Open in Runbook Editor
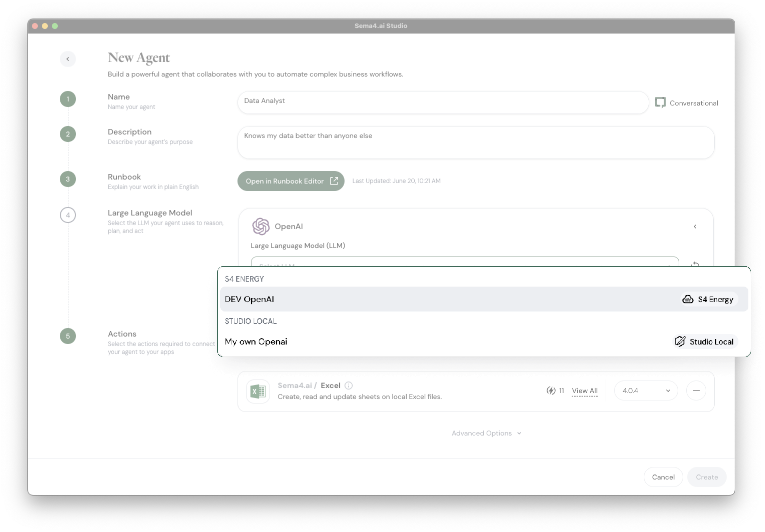The image size is (765, 532). click(291, 181)
